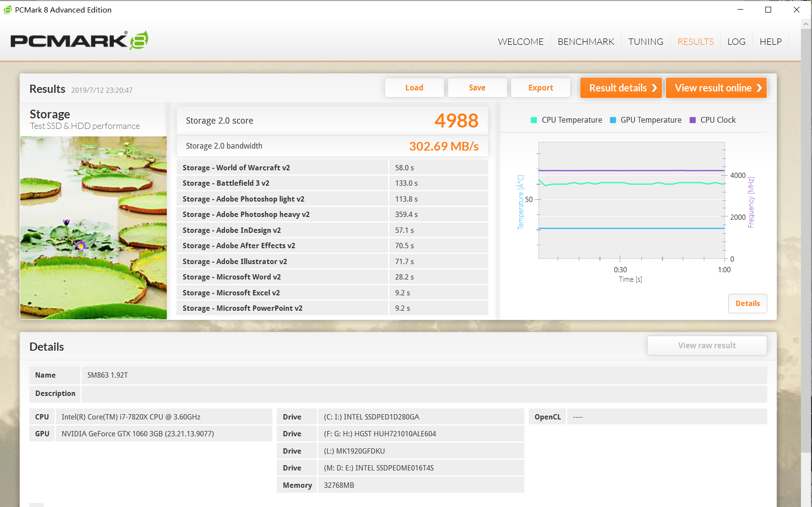
Task: Click the result timestamp 2019/7/12 23:20:47
Action: coord(102,90)
